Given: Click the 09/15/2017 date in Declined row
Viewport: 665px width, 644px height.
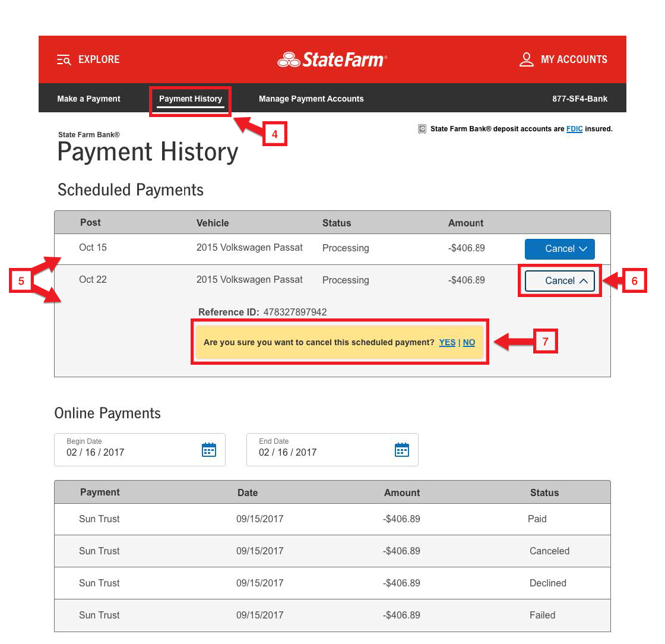Looking at the screenshot, I should (x=259, y=583).
